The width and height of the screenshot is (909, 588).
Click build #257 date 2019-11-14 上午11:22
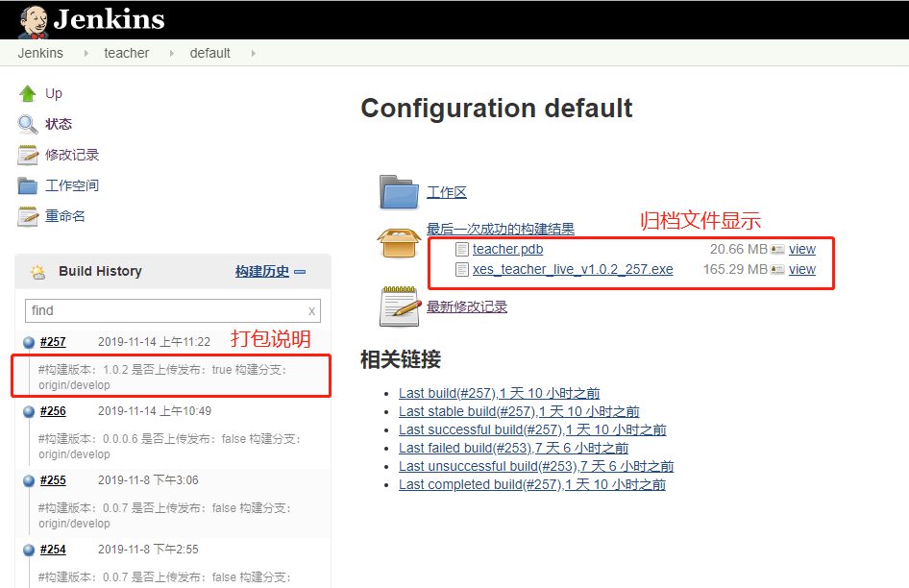coord(154,342)
